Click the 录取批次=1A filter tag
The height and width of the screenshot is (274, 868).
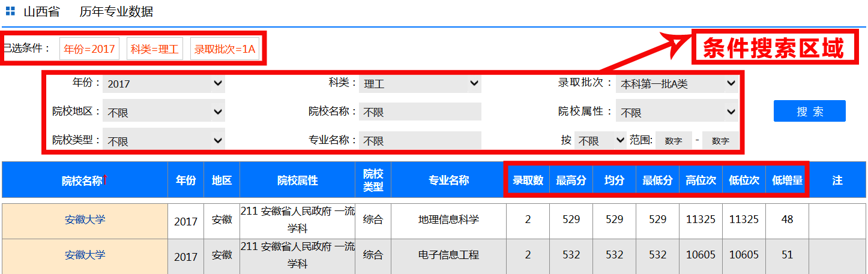tap(225, 49)
